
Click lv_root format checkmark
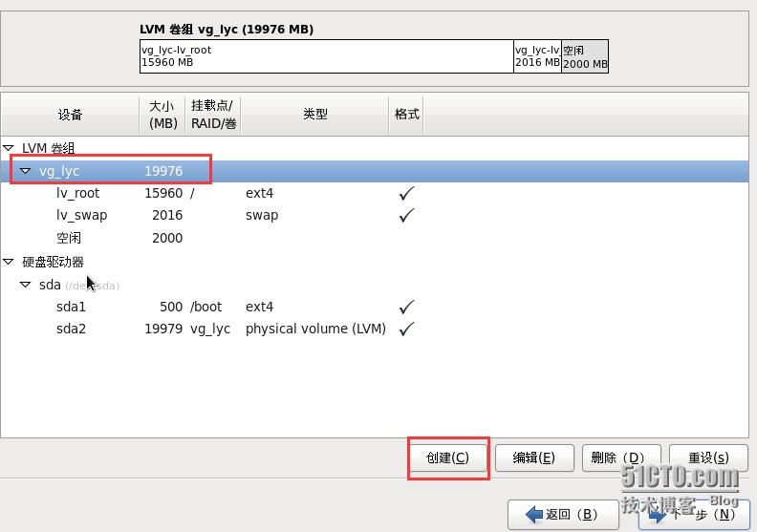[x=406, y=193]
